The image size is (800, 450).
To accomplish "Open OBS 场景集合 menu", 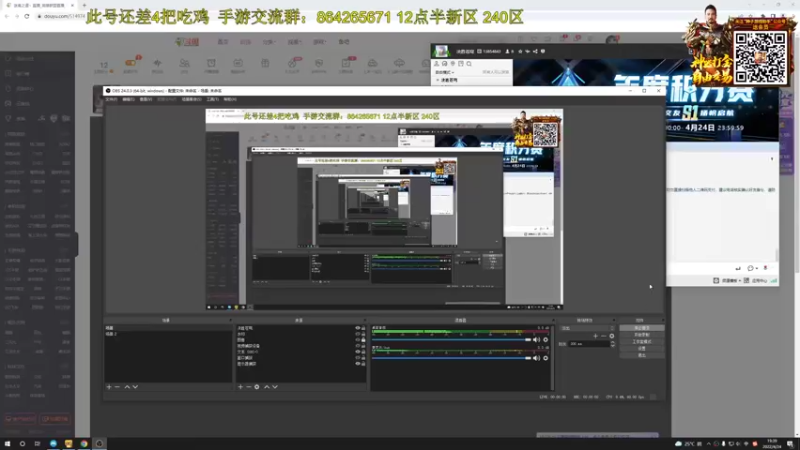I will click(x=191, y=99).
